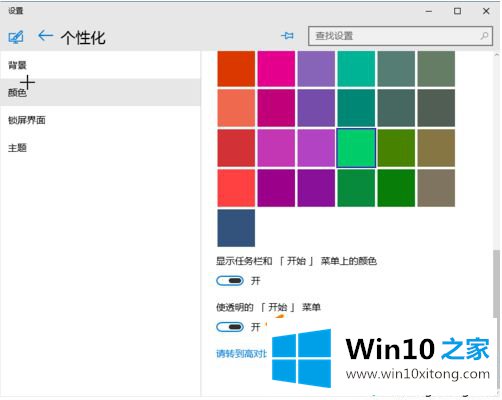
Task: Pick the lavender purple swatch in top row
Action: (316, 69)
